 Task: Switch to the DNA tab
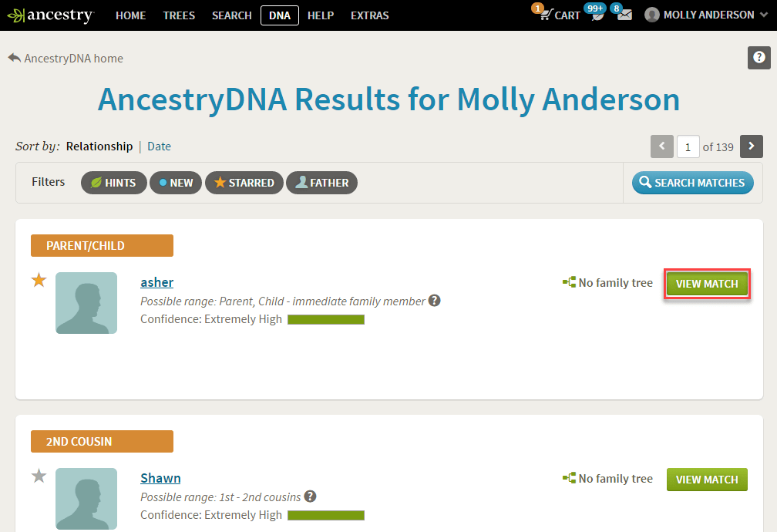pos(279,15)
